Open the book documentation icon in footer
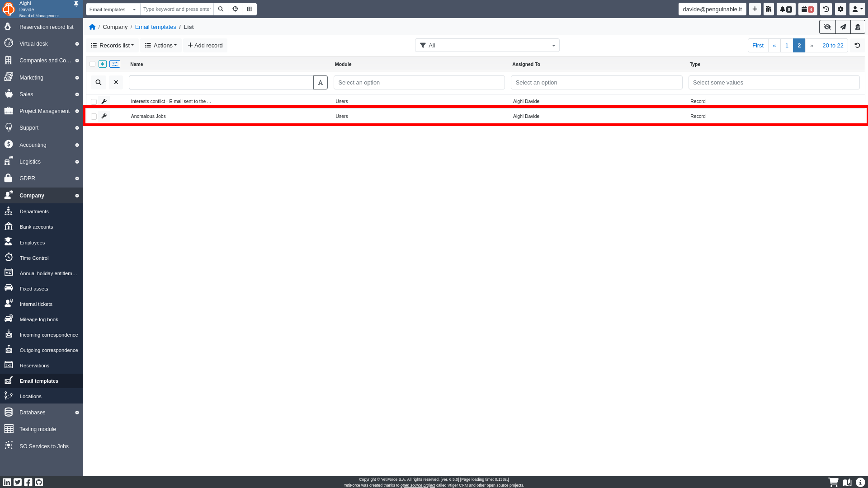 [847, 482]
